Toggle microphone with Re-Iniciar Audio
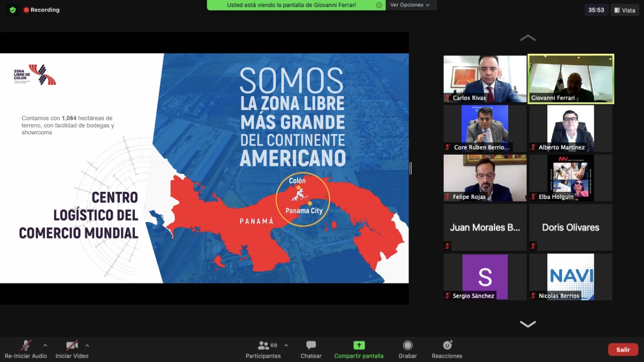This screenshot has width=644, height=362. click(x=26, y=349)
